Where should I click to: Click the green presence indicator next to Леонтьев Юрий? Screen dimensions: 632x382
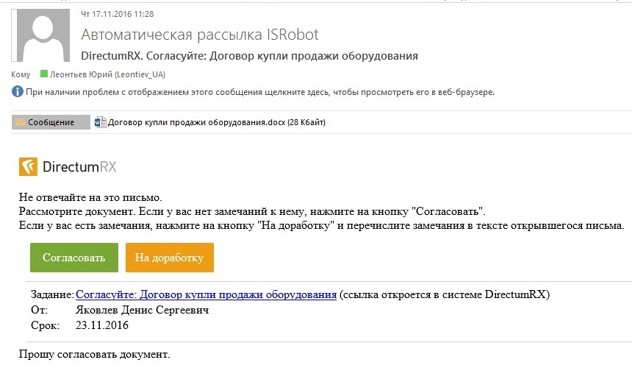(x=44, y=74)
